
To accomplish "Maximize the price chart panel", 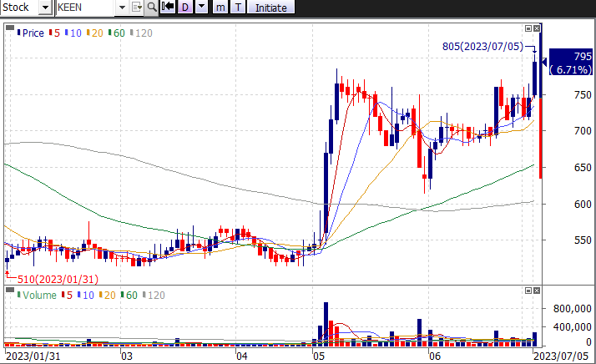I will [528, 29].
